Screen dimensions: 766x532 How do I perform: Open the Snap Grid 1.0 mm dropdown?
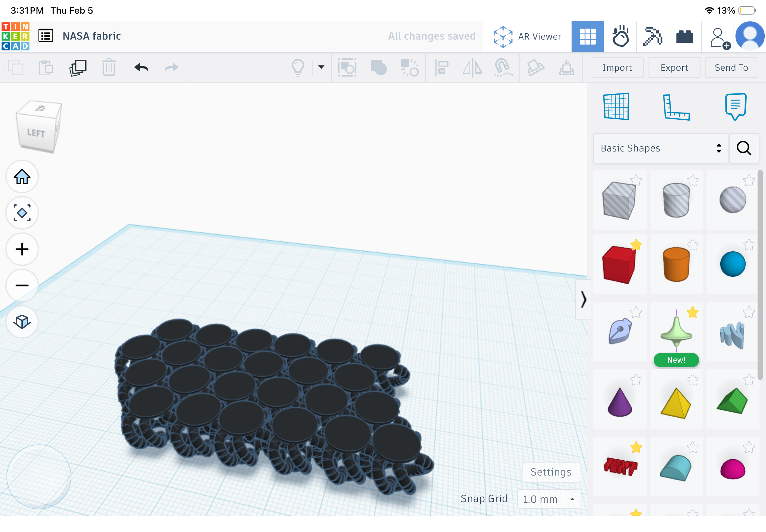pyautogui.click(x=549, y=499)
